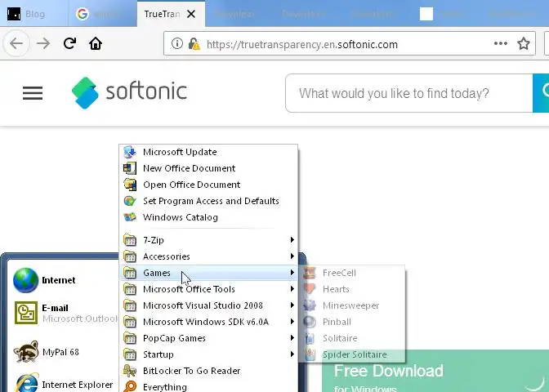
Task: Expand the 7-Zip submenu arrow
Action: (x=292, y=240)
